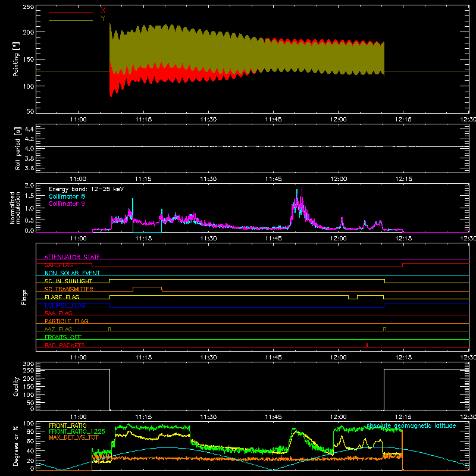Click the olive Y legend line
This screenshot has height=476, width=476.
(70, 20)
